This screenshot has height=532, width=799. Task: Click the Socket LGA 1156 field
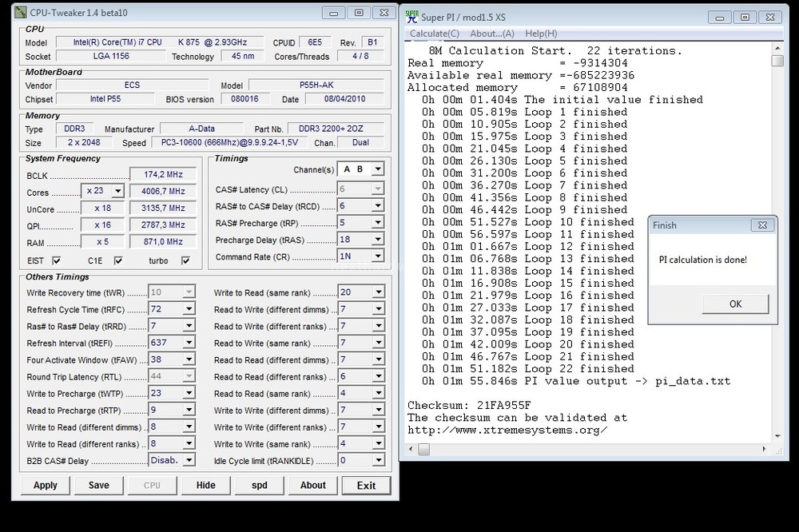click(x=111, y=56)
